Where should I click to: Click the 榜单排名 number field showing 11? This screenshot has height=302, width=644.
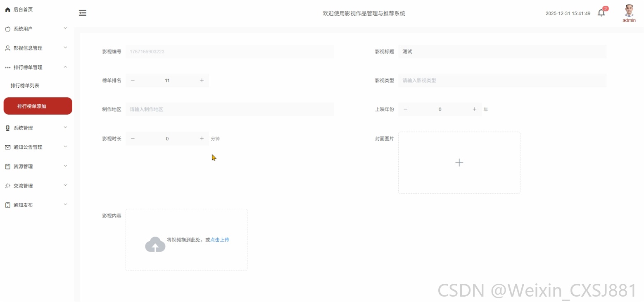[167, 81]
